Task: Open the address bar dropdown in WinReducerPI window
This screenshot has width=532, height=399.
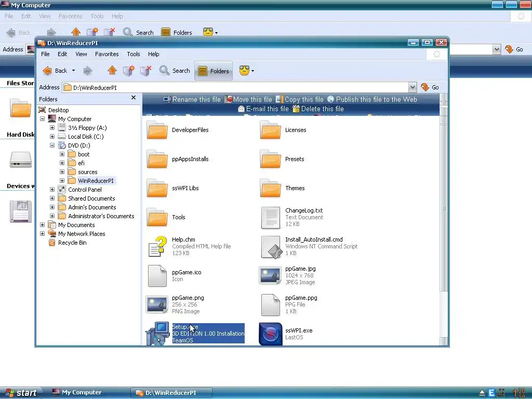Action: [412, 87]
